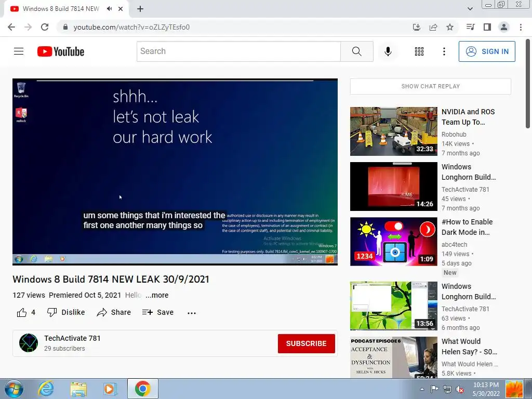Open the YouTube apps grid icon
This screenshot has width=532, height=399.
pyautogui.click(x=419, y=51)
